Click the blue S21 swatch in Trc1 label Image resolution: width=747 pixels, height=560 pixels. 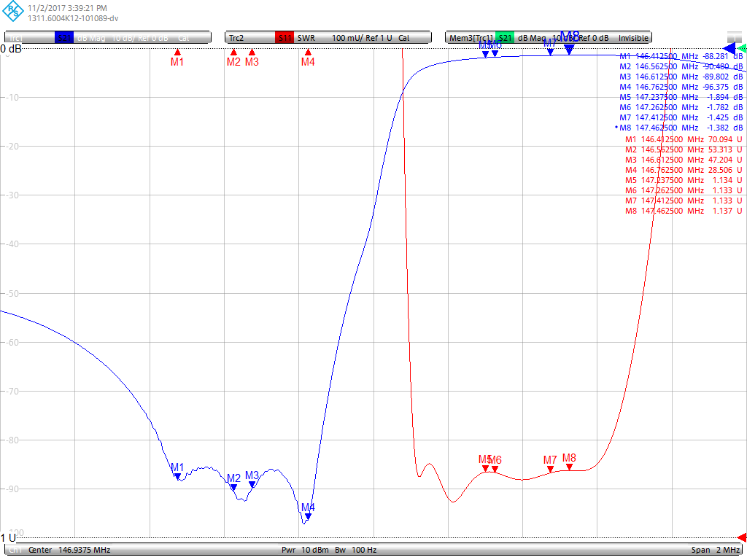64,38
